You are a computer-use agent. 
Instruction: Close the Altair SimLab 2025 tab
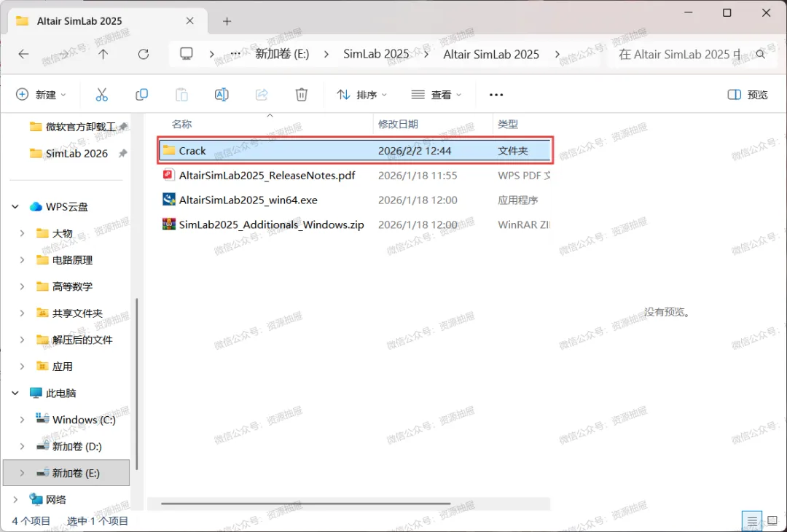pyautogui.click(x=189, y=21)
